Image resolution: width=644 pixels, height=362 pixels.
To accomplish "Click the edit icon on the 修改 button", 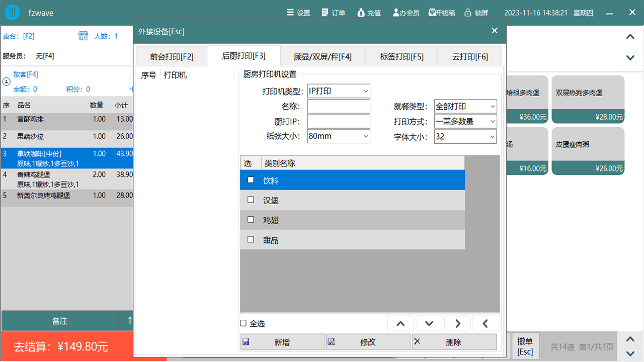I will tap(331, 341).
